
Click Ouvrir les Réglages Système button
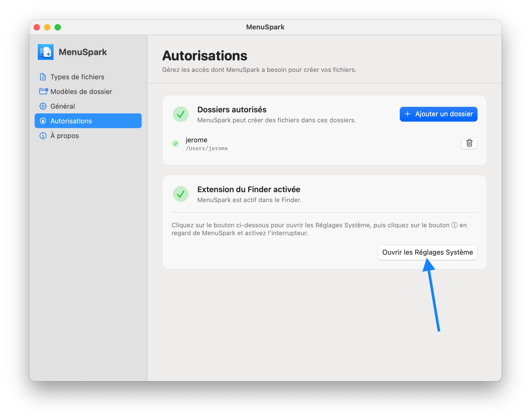pos(427,252)
